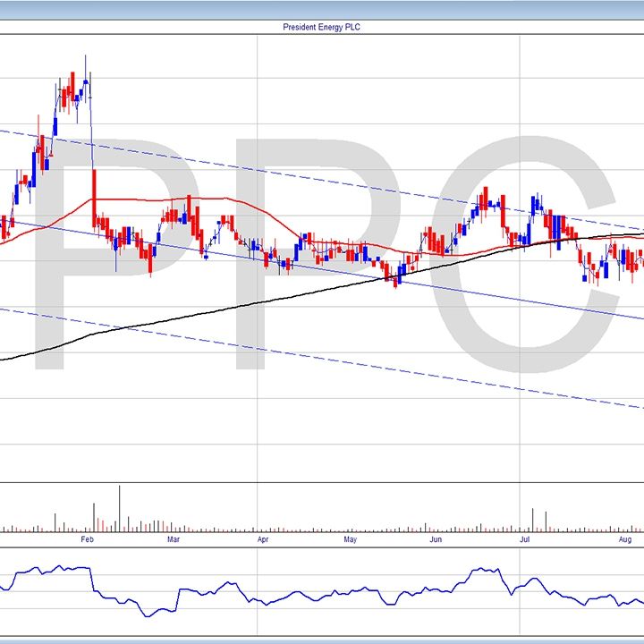Select the Feb marker on the time axis

(87, 540)
